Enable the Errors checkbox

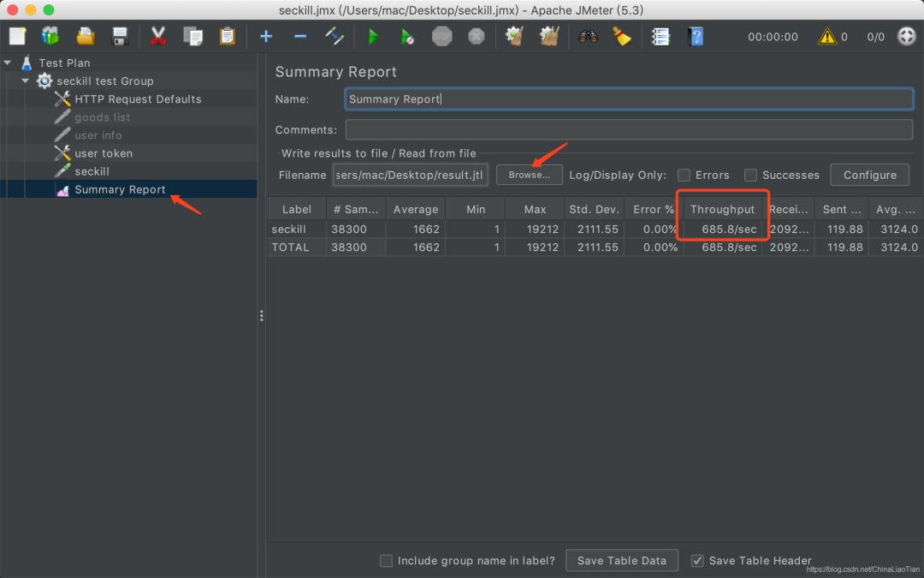click(x=684, y=176)
